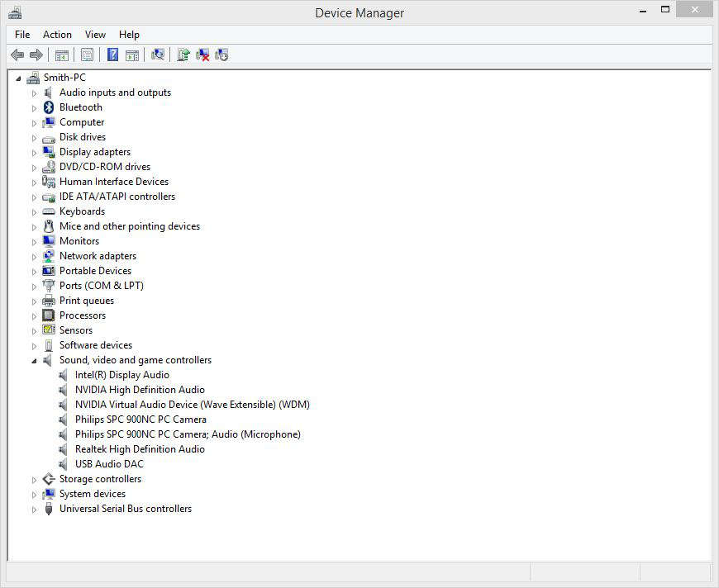719x588 pixels.
Task: Click the Smith-PC computer icon
Action: [33, 78]
